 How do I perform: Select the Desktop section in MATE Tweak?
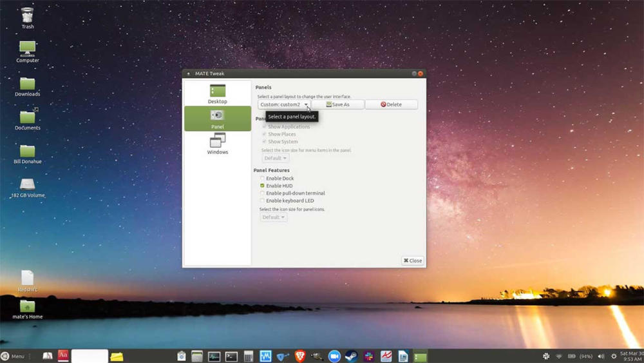pos(217,93)
